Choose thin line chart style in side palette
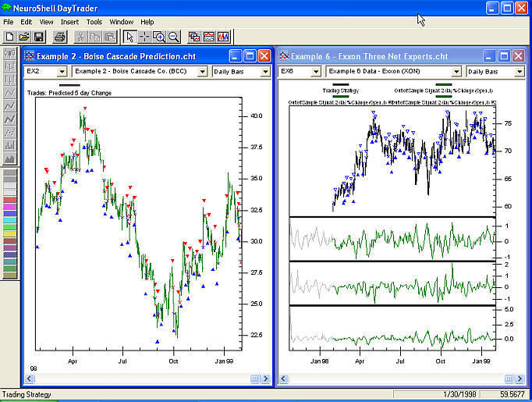Screen dimensions: 532x402 [10, 93]
